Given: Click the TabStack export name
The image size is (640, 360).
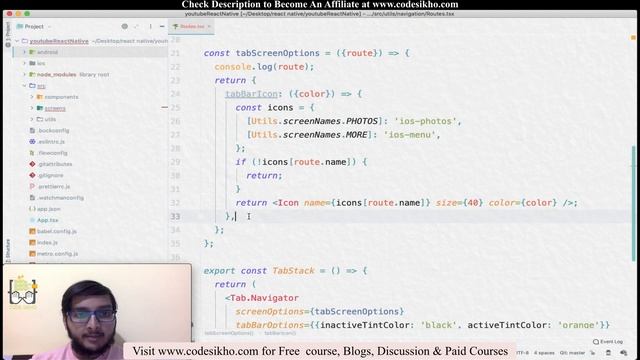Looking at the screenshot, I should click(x=293, y=271).
